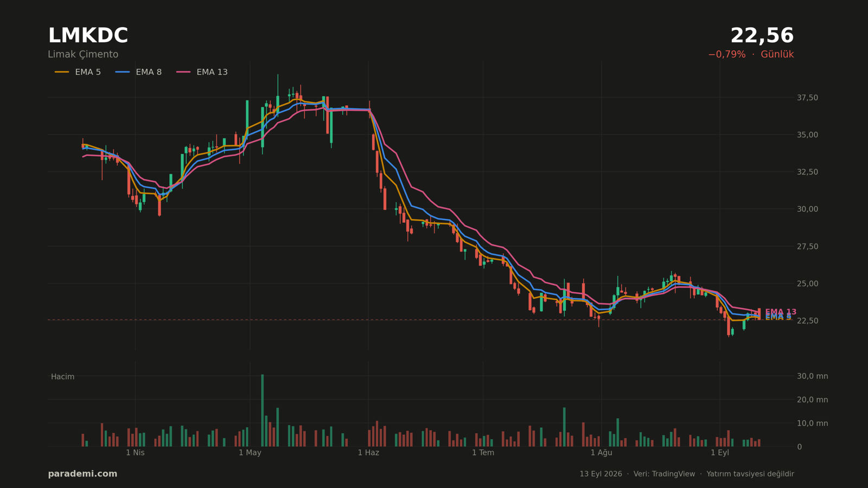Click the 0 volume axis label
This screenshot has height=488, width=868.
[x=799, y=447]
